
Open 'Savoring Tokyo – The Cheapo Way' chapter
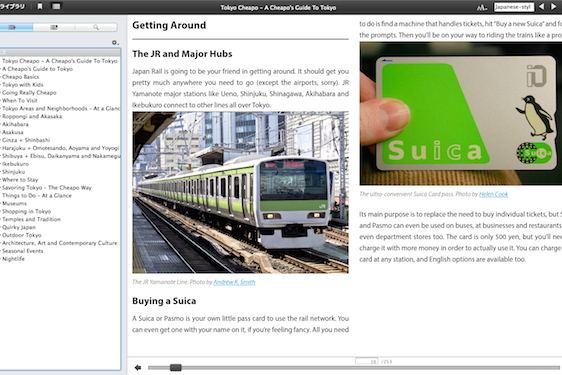coord(47,188)
